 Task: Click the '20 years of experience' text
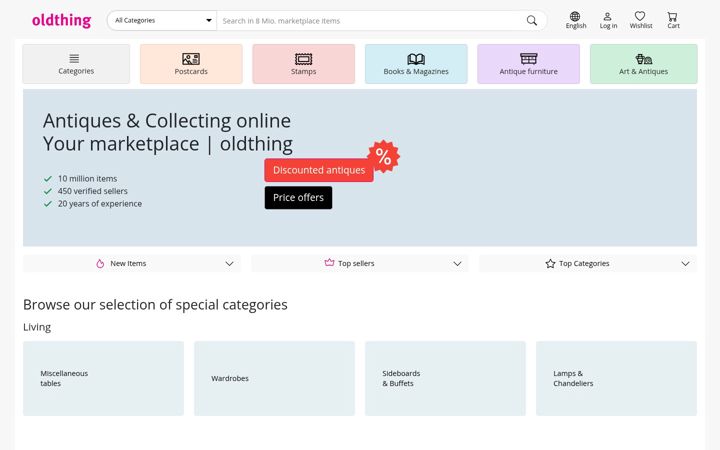click(100, 203)
